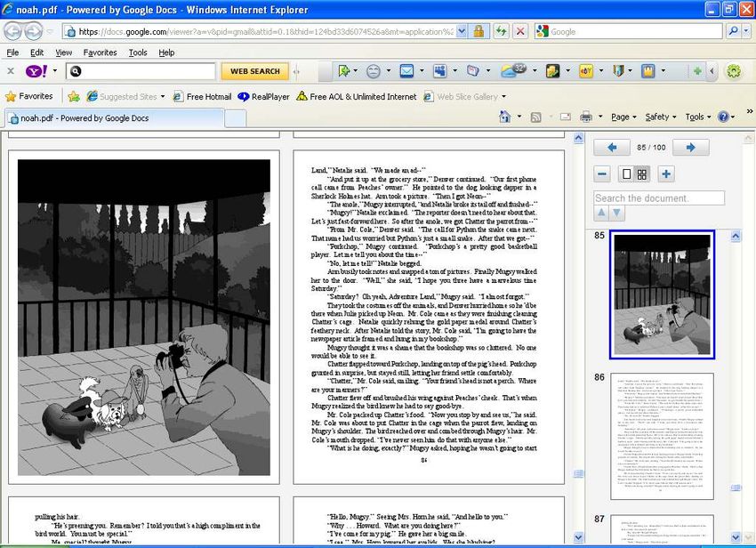Viewport: 756px width, 548px height.
Task: Go to next page with blue right arrow
Action: (690, 147)
